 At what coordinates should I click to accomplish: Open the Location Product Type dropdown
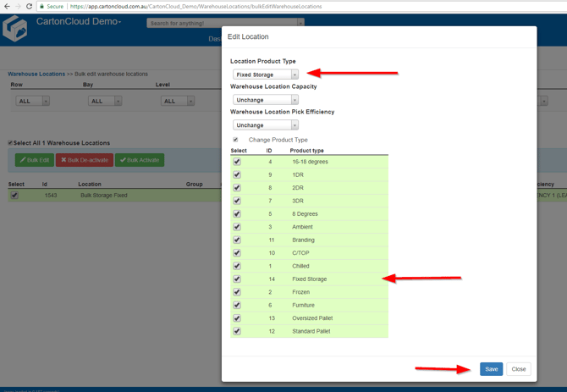266,75
